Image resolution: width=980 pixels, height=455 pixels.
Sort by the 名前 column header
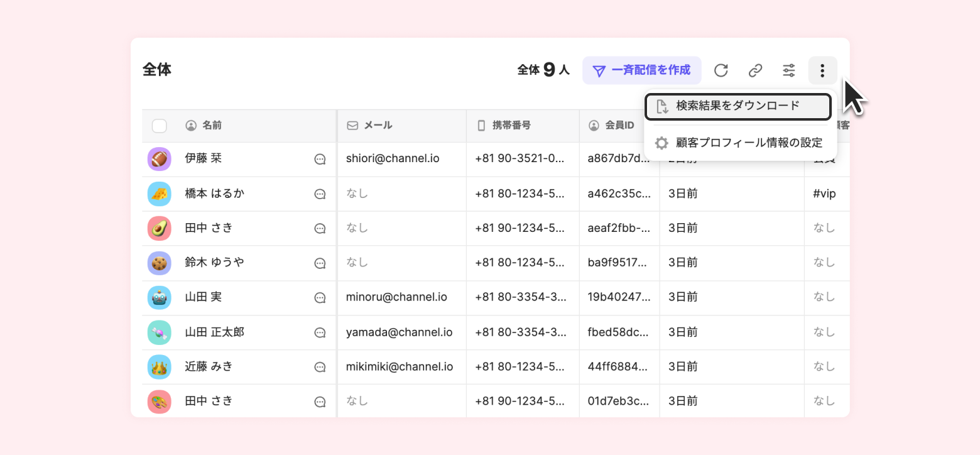pyautogui.click(x=212, y=126)
